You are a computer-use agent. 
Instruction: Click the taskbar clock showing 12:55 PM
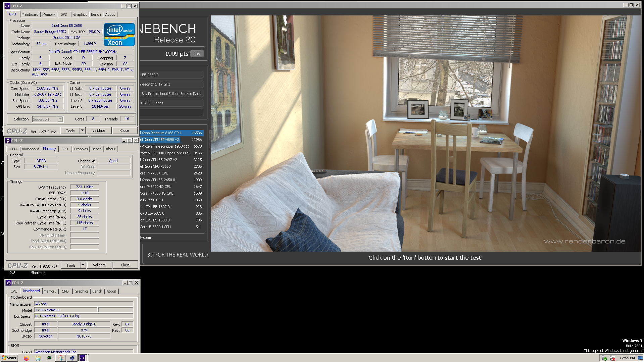coord(627,358)
